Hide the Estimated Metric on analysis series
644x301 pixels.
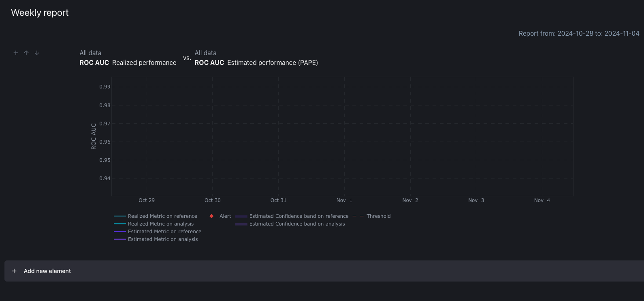click(x=163, y=239)
